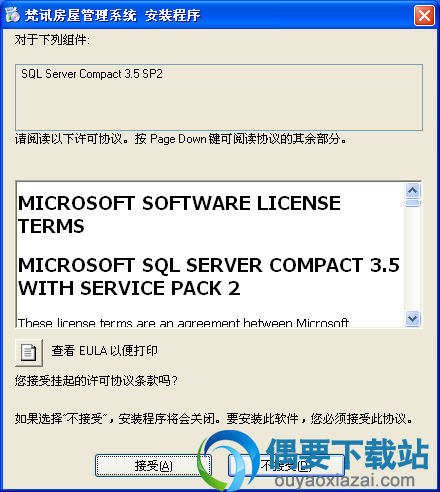Click the 对于下列组件 label

(x=52, y=40)
